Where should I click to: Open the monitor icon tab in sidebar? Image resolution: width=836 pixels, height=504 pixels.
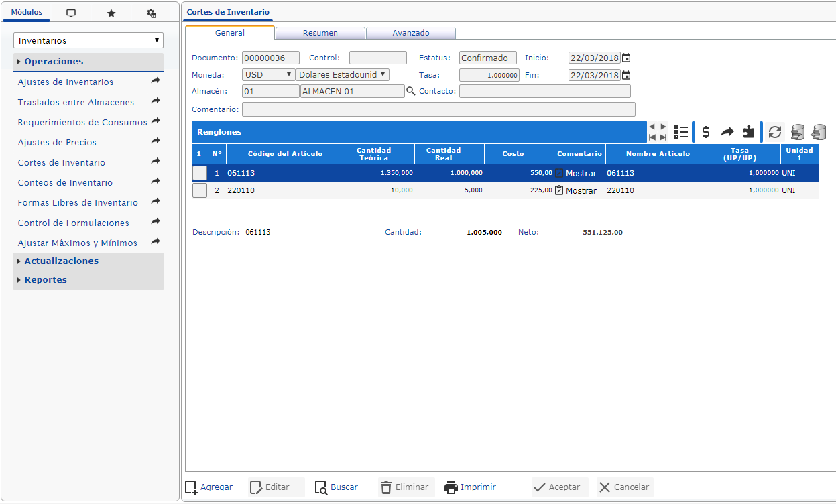point(71,13)
